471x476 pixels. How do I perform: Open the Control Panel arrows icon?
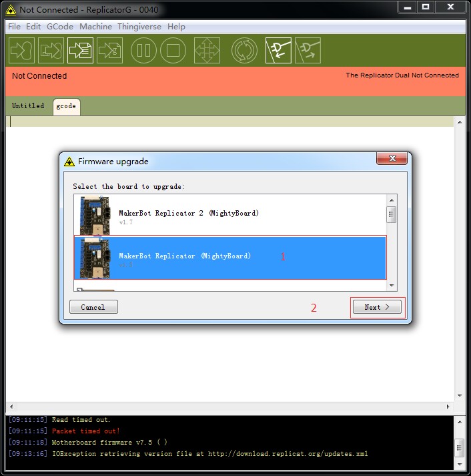tap(207, 50)
